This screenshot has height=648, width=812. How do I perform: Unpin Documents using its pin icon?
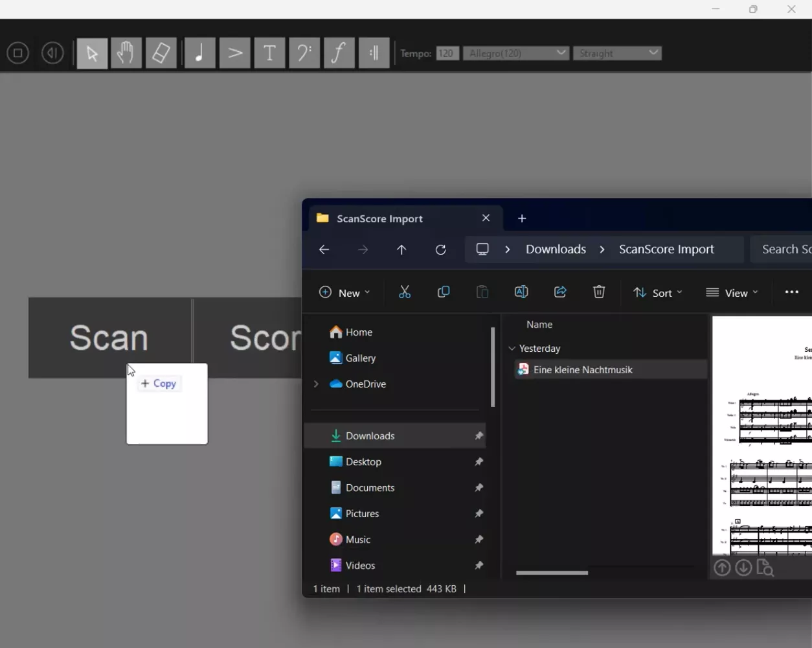479,488
